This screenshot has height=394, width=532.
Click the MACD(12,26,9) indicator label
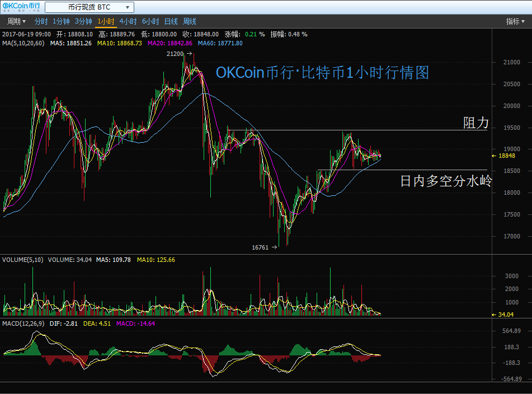[x=23, y=323]
